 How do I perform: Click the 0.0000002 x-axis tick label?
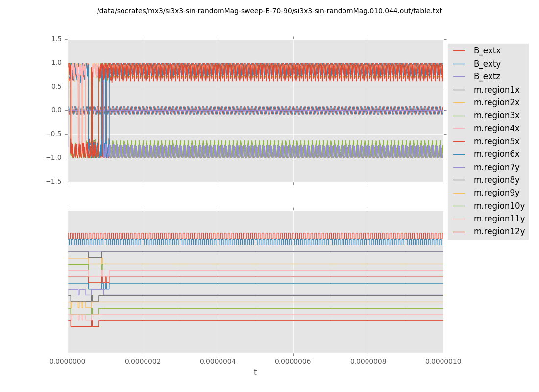[x=143, y=361]
